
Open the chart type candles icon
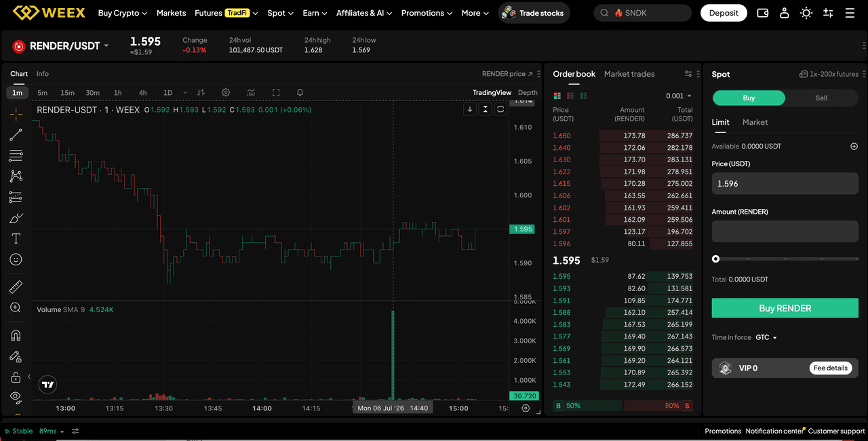201,92
